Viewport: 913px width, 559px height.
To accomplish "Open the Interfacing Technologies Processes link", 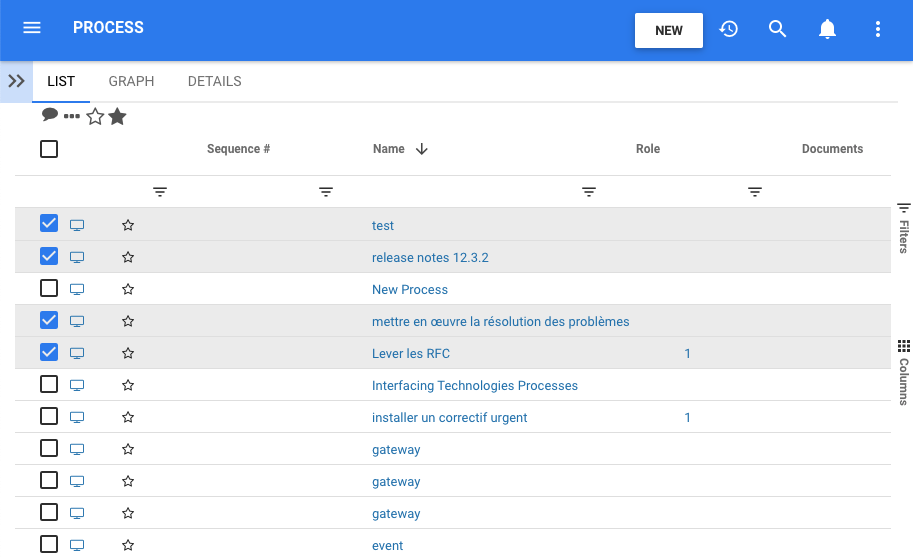I will click(x=475, y=385).
